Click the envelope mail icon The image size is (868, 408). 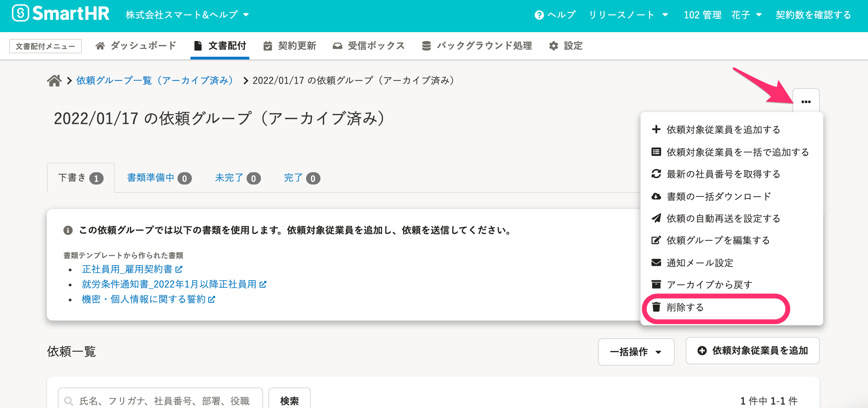[656, 262]
